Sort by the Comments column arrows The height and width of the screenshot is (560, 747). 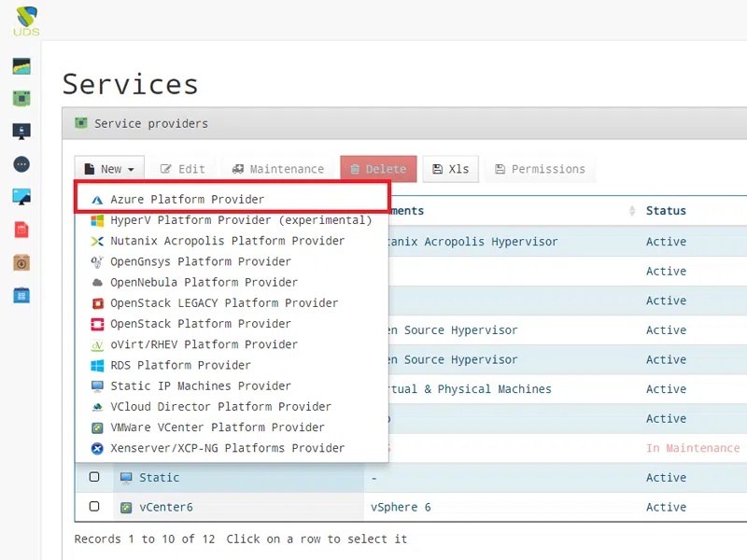[x=632, y=211]
